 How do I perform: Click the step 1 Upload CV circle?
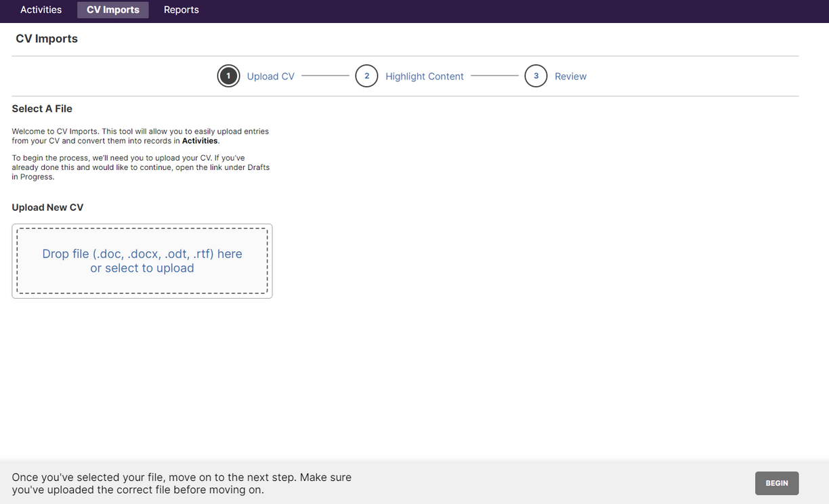pyautogui.click(x=228, y=76)
